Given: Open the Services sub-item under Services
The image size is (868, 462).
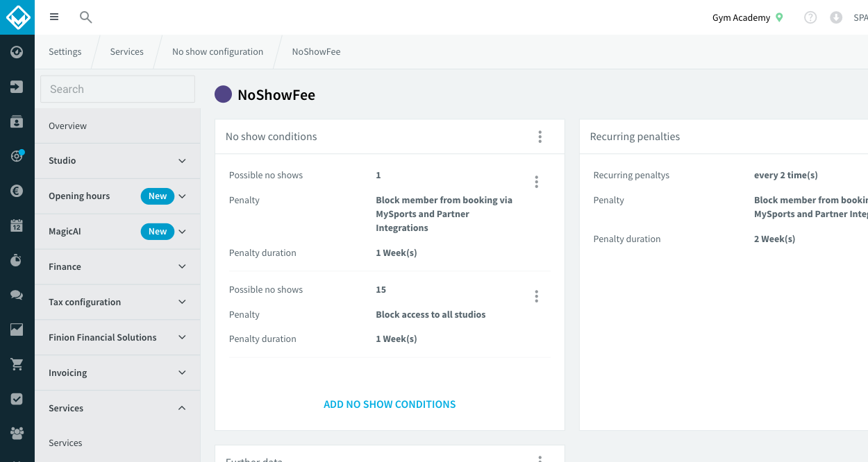Looking at the screenshot, I should pyautogui.click(x=117, y=443).
